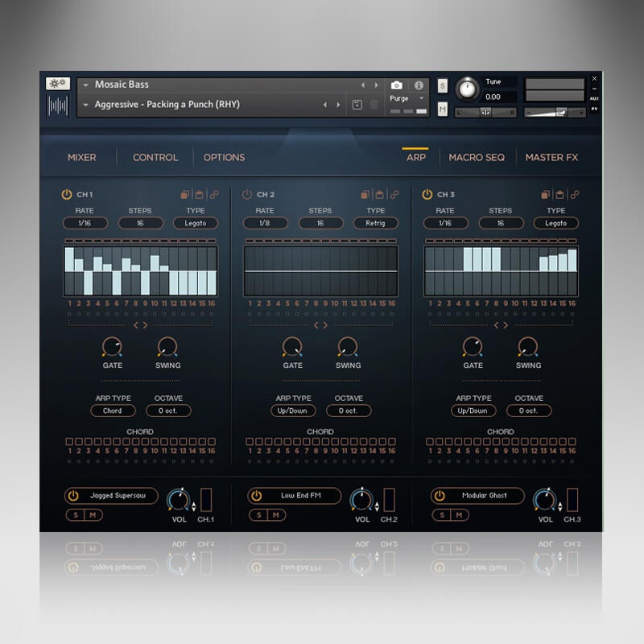This screenshot has height=644, width=644.
Task: Click the waveform logo left of Mosaic Bass
Action: coord(58,104)
